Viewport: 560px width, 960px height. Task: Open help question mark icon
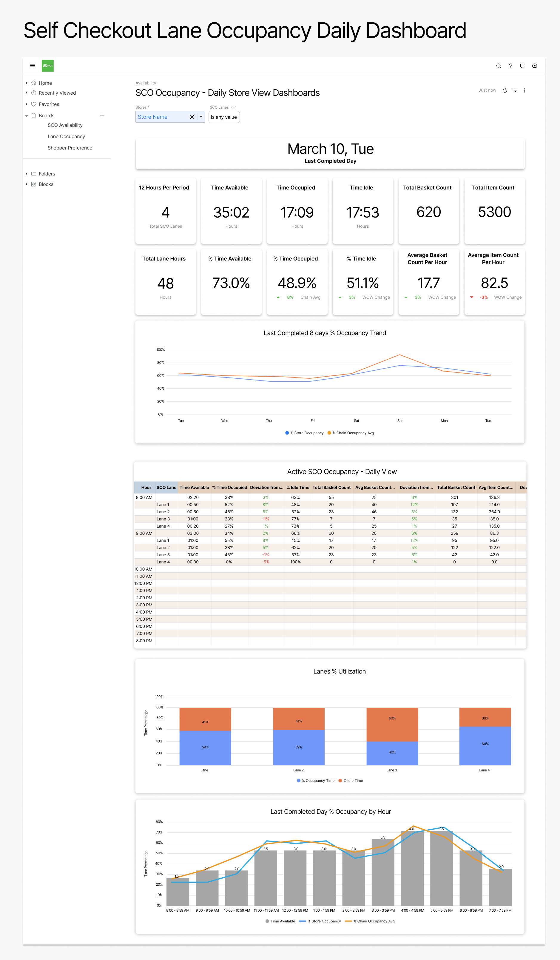[x=510, y=66]
